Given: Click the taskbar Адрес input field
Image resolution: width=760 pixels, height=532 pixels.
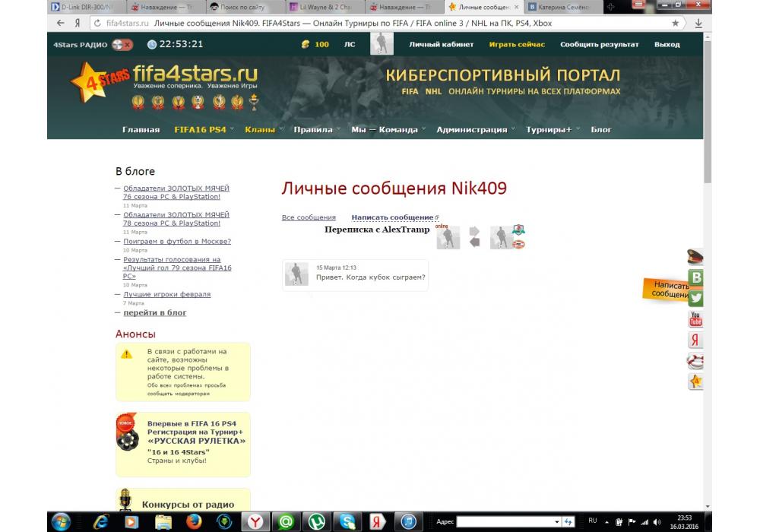Looking at the screenshot, I should (x=508, y=521).
